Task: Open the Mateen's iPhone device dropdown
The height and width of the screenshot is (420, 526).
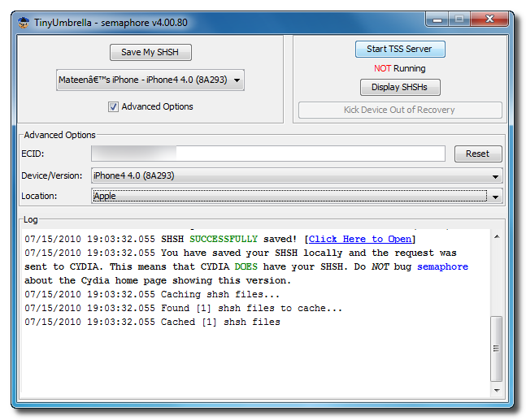Action: point(150,80)
